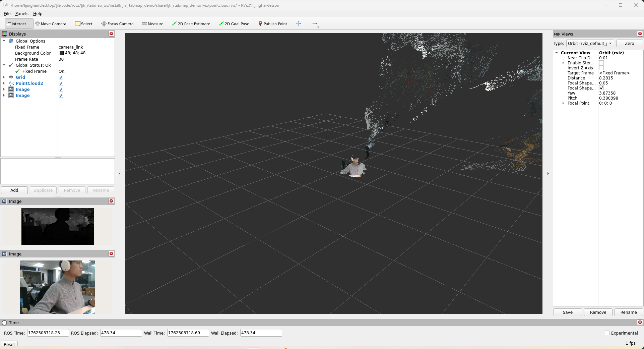This screenshot has width=644, height=349.
Task: Select the Interact tool
Action: pyautogui.click(x=19, y=24)
